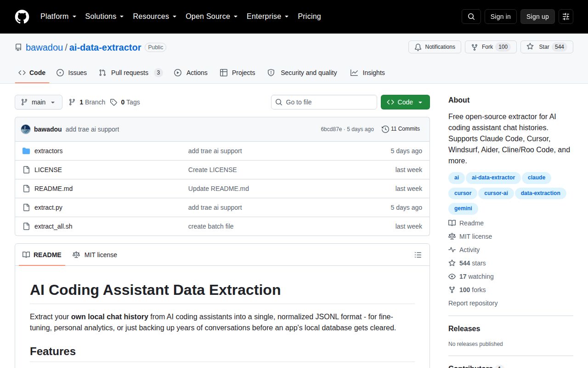Click the extract.py file icon
The width and height of the screenshot is (588, 368).
(26, 207)
